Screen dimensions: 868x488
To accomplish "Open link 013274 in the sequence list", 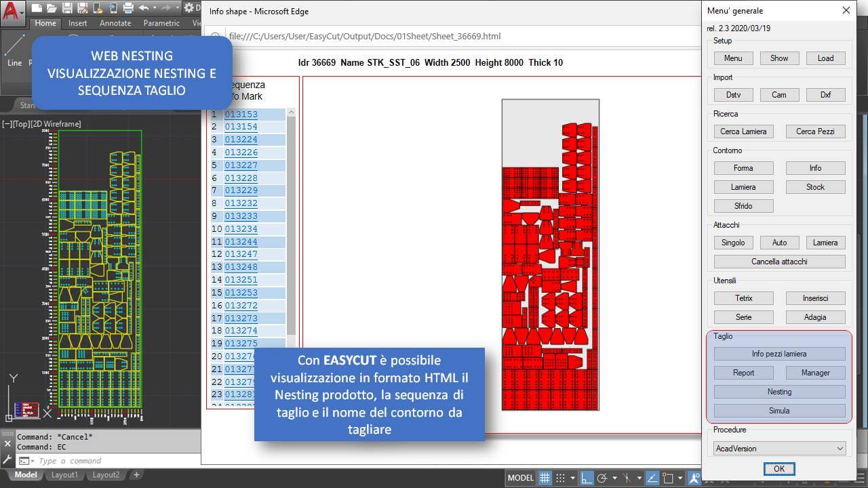I will 241,331.
